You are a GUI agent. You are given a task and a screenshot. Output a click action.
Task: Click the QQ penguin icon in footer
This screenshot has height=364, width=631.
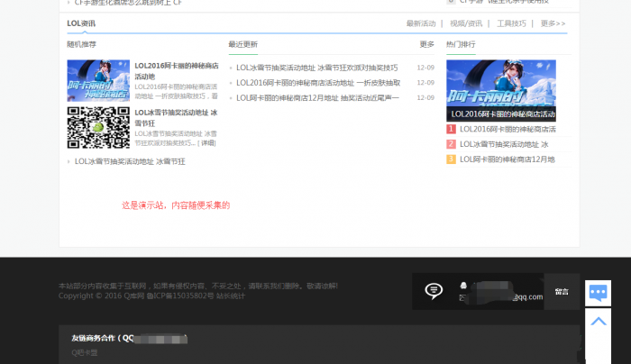coord(463,285)
